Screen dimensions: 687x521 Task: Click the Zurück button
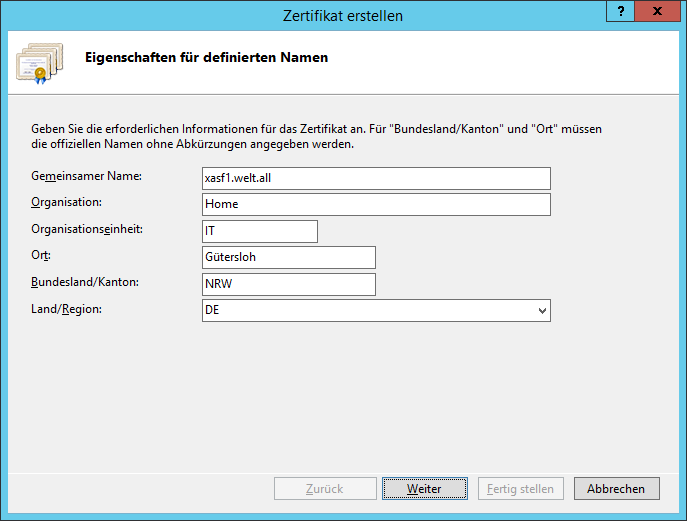[x=325, y=489]
